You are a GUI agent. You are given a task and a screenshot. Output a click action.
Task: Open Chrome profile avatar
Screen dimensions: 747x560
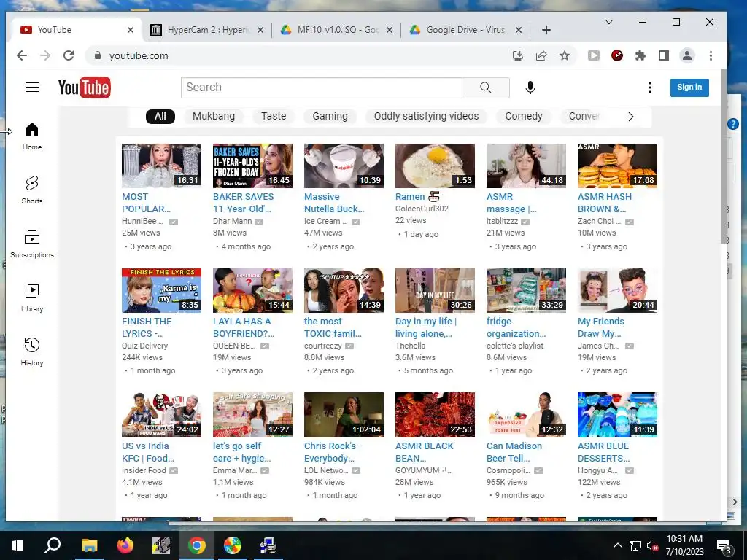(x=687, y=55)
